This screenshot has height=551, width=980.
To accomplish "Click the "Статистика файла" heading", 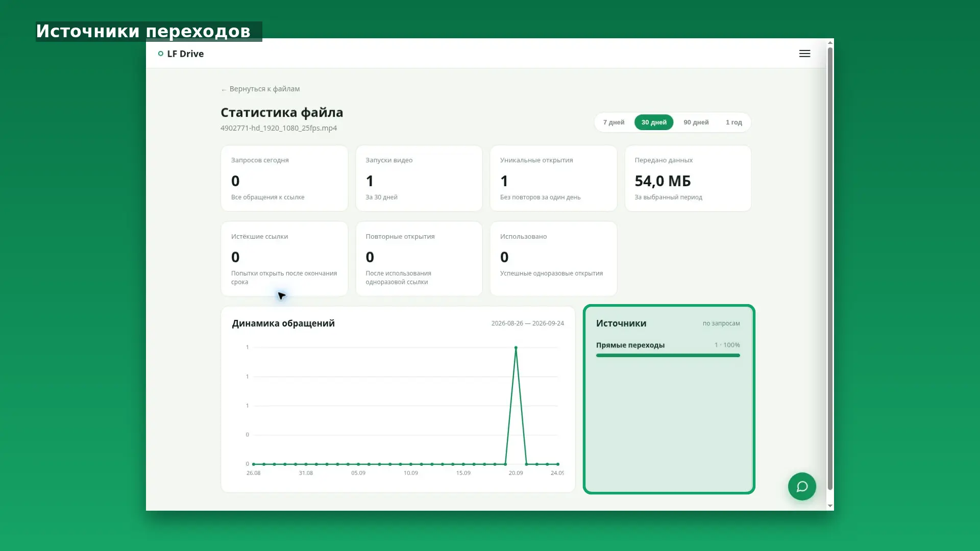I will tap(282, 112).
